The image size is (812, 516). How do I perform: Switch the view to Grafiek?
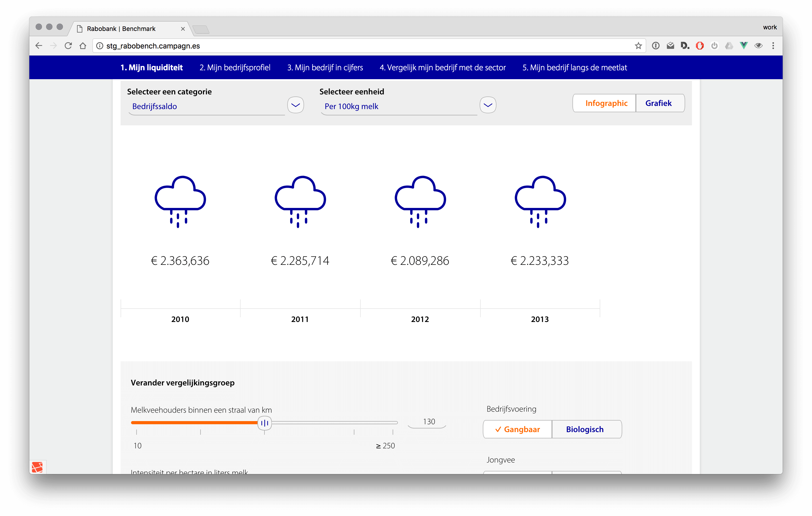659,103
